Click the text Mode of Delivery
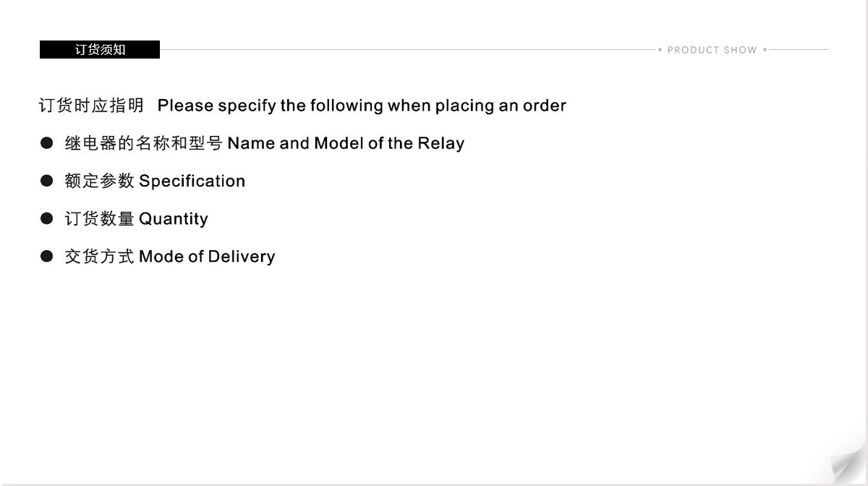Image resolution: width=868 pixels, height=486 pixels. pyautogui.click(x=207, y=256)
